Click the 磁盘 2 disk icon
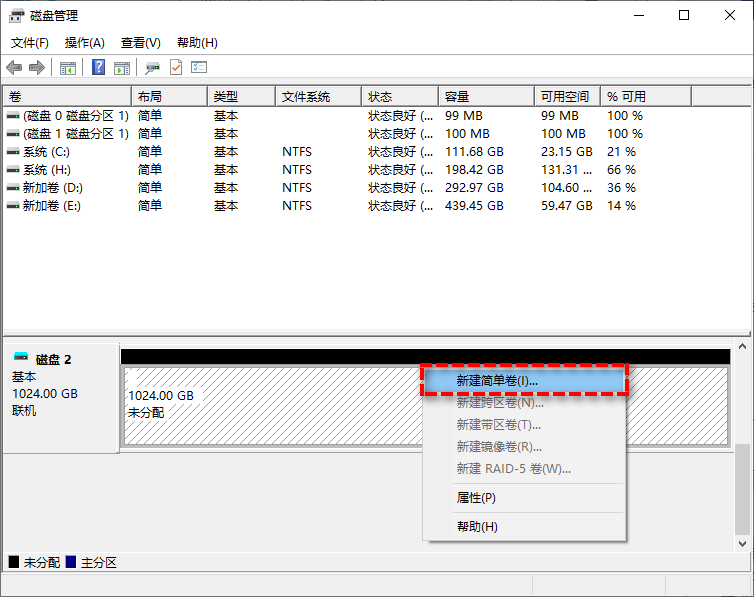 21,357
